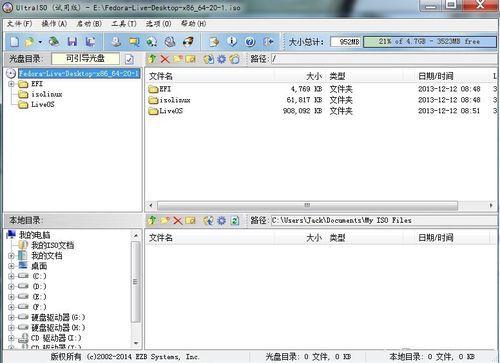Click the Save floppy disk icon
This screenshot has height=363, width=500.
[x=72, y=42]
